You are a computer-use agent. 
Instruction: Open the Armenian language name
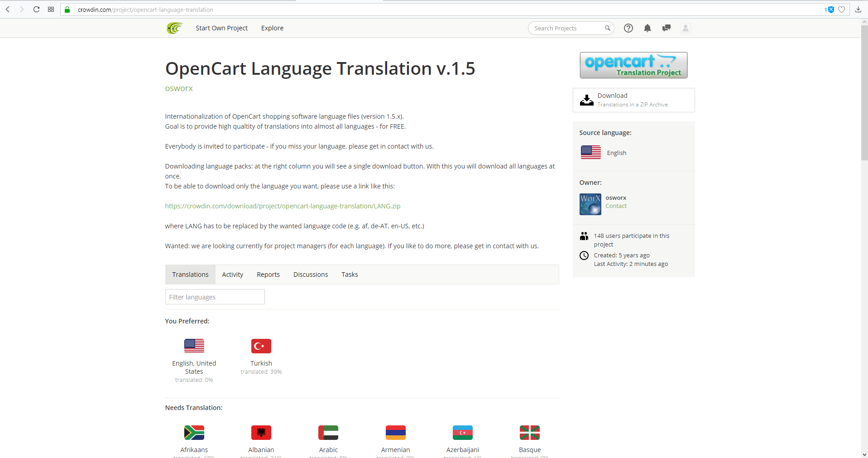point(395,450)
